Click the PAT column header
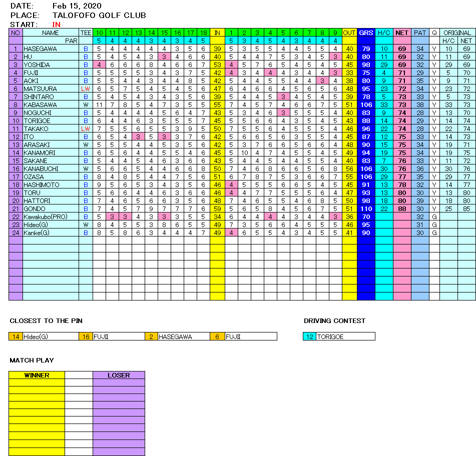 [420, 33]
